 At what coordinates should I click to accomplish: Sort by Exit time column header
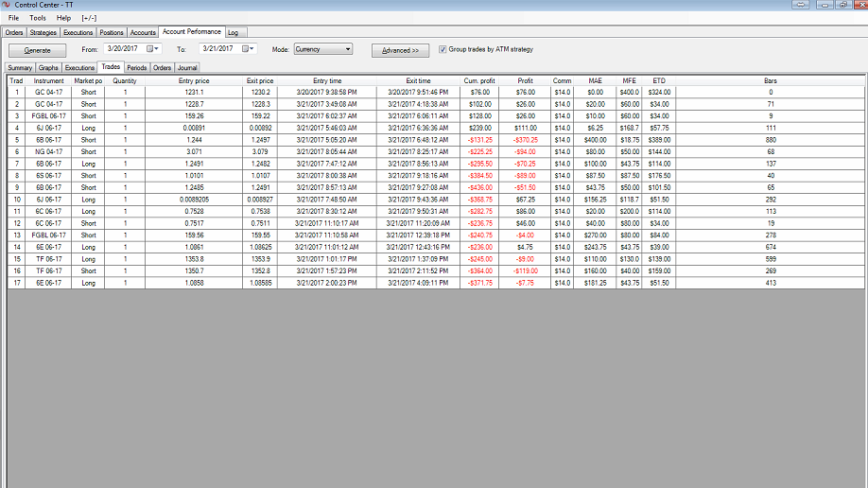[x=418, y=81]
